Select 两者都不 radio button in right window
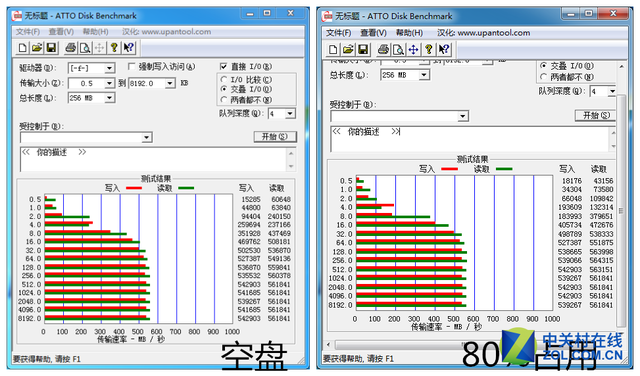 click(543, 77)
